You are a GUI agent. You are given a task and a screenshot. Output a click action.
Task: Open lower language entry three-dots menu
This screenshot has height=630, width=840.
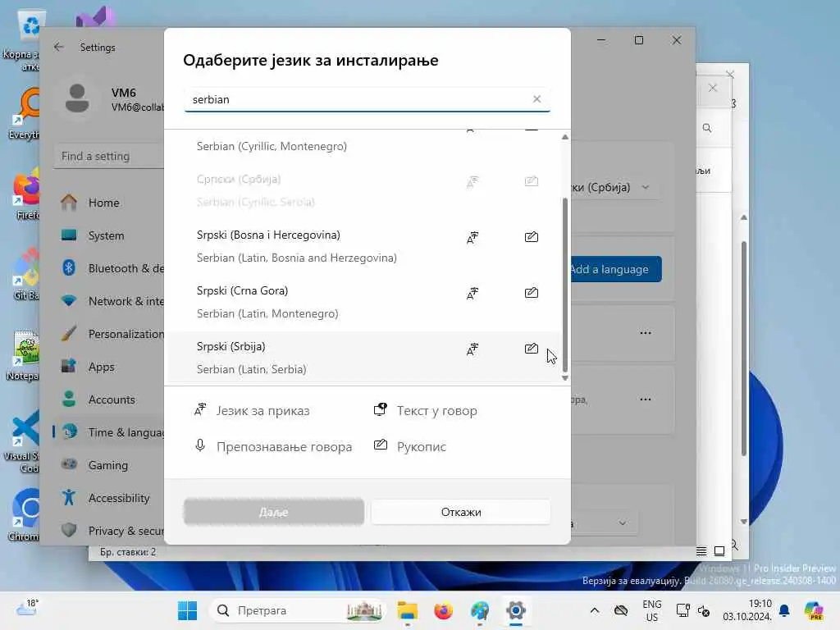coord(645,399)
